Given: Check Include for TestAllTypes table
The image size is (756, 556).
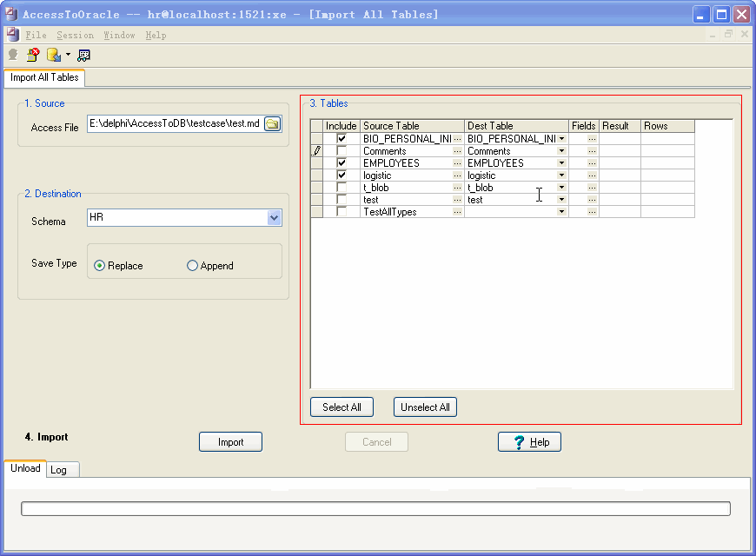Looking at the screenshot, I should (342, 211).
